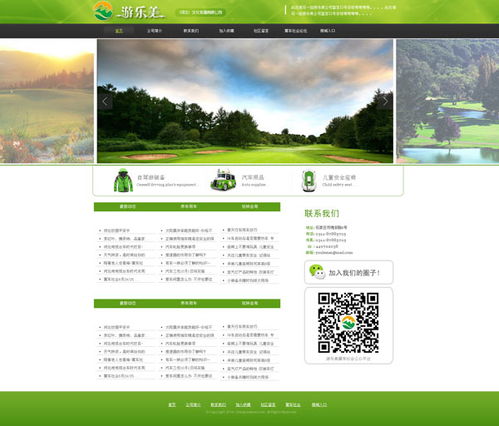Click the Auto supplies English caption
Image resolution: width=499 pixels, height=426 pixels.
tap(254, 184)
